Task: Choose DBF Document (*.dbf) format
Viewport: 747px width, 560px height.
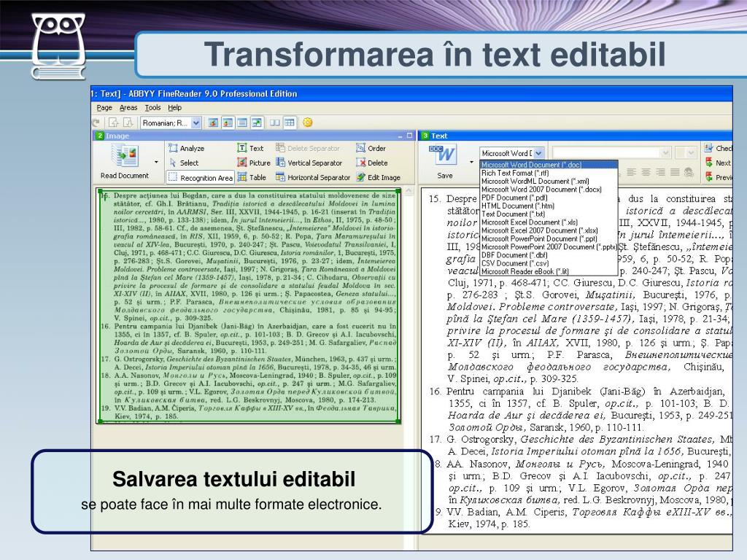Action: tap(549, 255)
